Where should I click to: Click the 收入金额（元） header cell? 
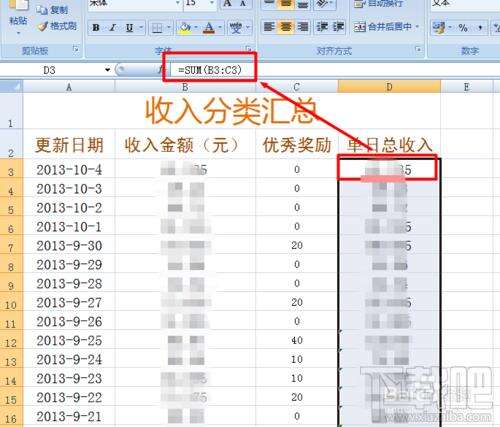pos(185,145)
